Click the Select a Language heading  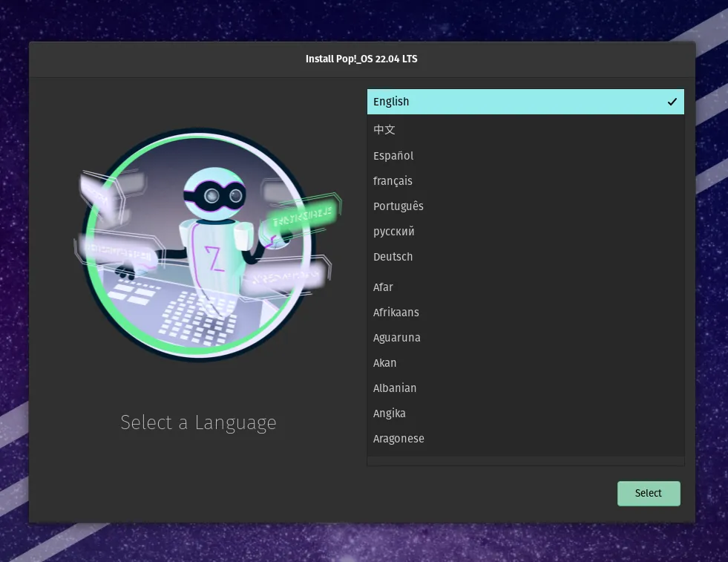[x=198, y=422]
